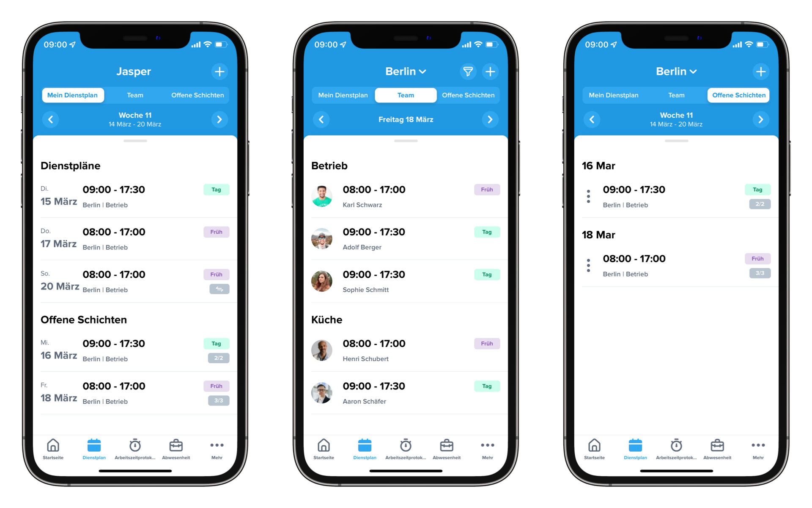Viewport: 812px width, 508px height.
Task: Collapse week view with left arrow
Action: (x=52, y=119)
